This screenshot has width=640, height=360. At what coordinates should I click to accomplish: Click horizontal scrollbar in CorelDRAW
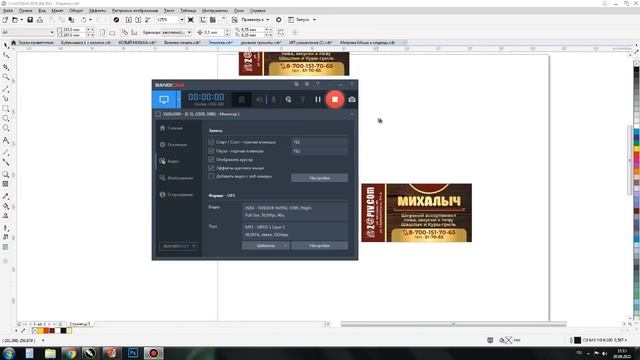click(x=453, y=324)
